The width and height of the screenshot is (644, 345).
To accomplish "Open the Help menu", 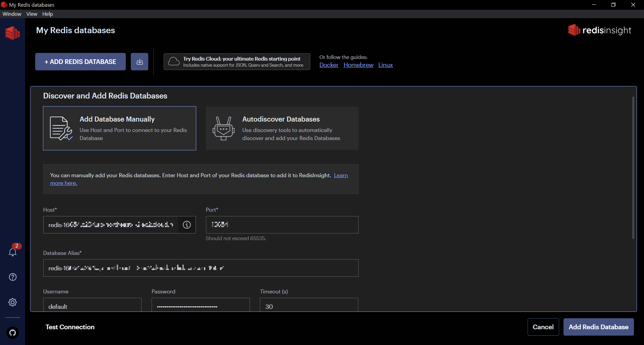I will pyautogui.click(x=48, y=14).
